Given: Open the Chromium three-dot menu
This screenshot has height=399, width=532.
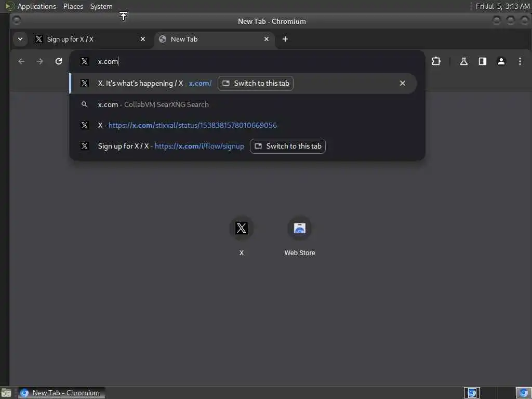Looking at the screenshot, I should [x=520, y=61].
